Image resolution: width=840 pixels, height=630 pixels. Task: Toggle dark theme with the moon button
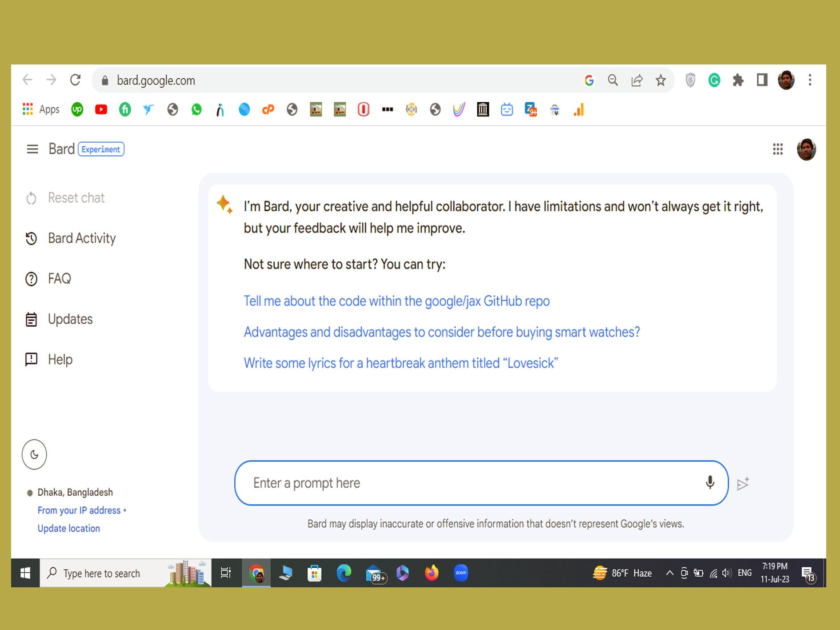pyautogui.click(x=34, y=454)
